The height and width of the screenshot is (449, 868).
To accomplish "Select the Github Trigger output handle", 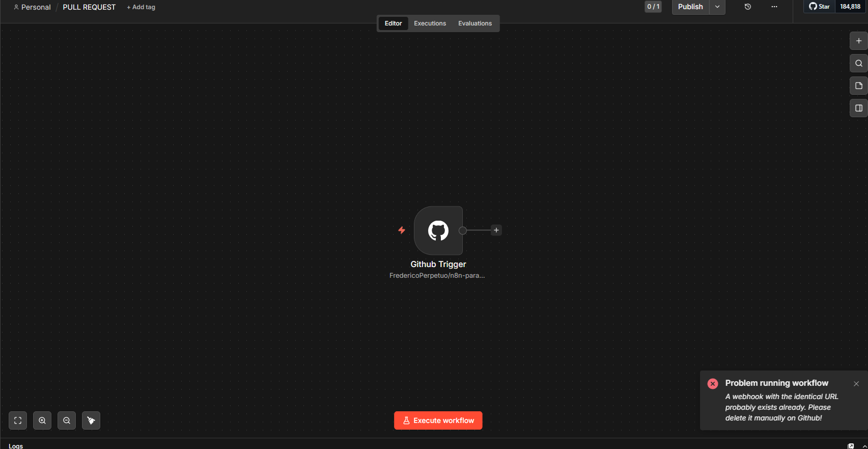I will point(463,230).
